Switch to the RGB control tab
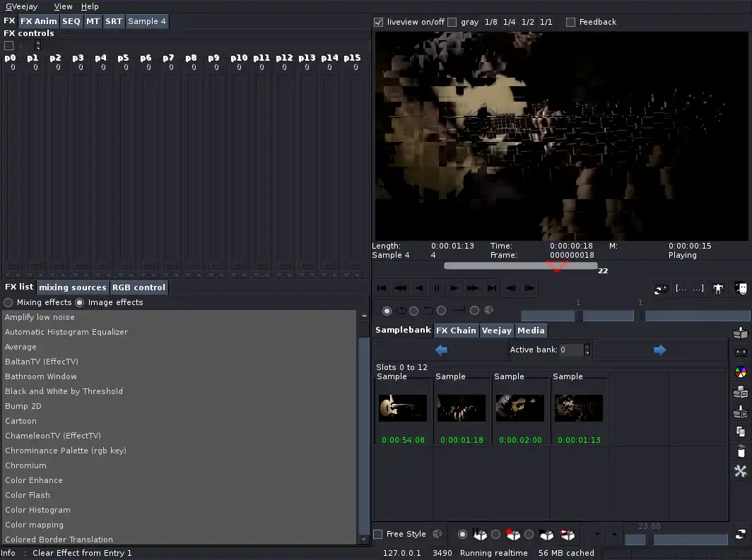 139,287
